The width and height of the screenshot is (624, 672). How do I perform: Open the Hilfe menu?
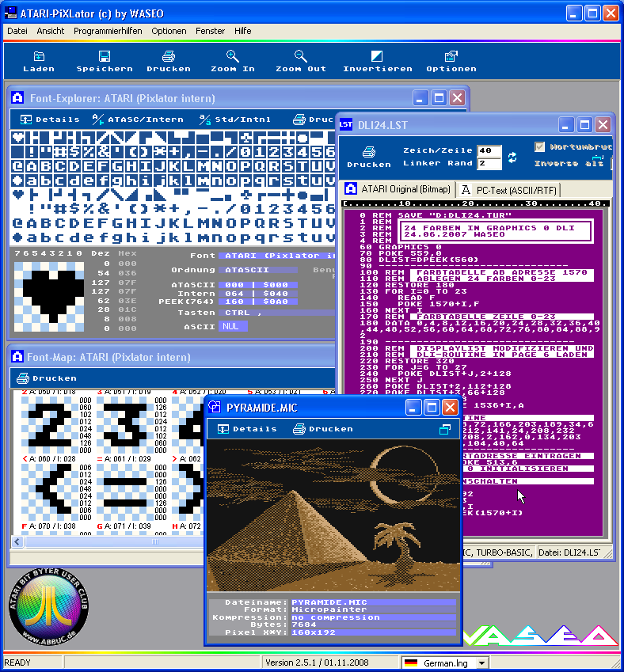pos(243,31)
